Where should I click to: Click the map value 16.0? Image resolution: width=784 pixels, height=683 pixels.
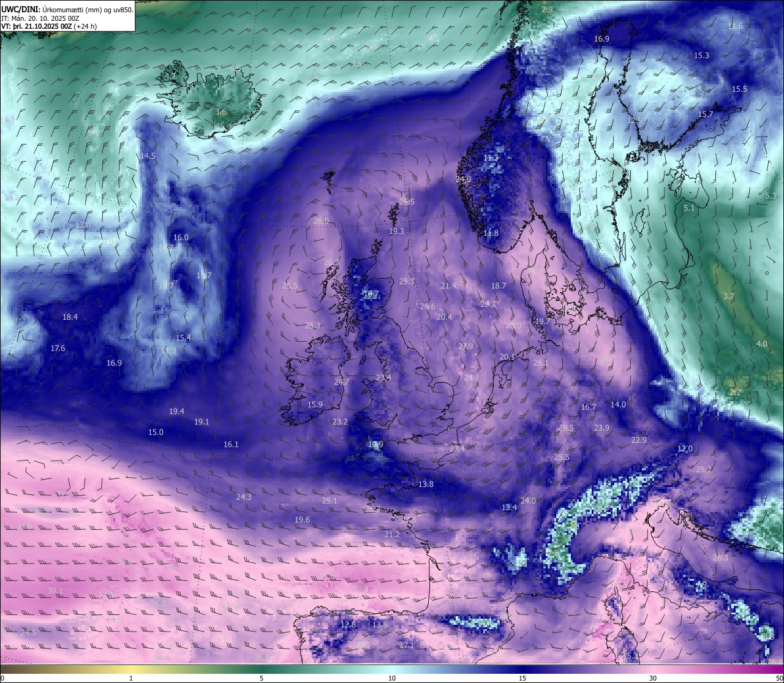pyautogui.click(x=181, y=238)
